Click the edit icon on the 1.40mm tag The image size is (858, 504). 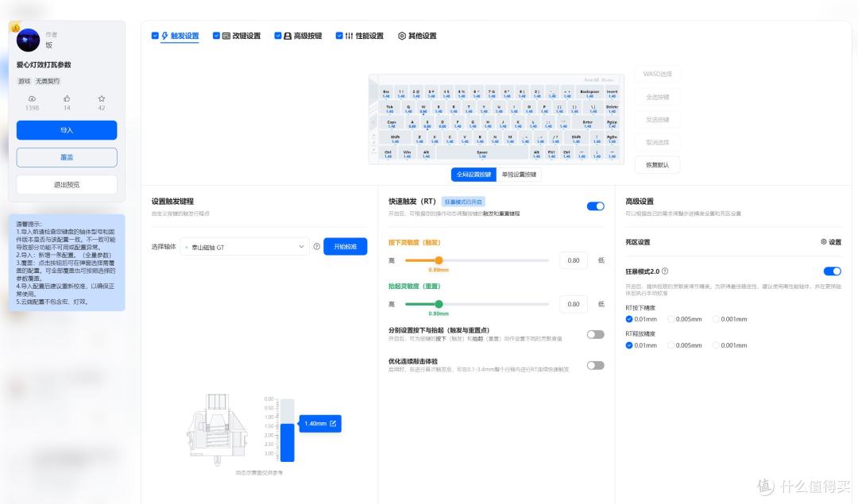click(333, 424)
